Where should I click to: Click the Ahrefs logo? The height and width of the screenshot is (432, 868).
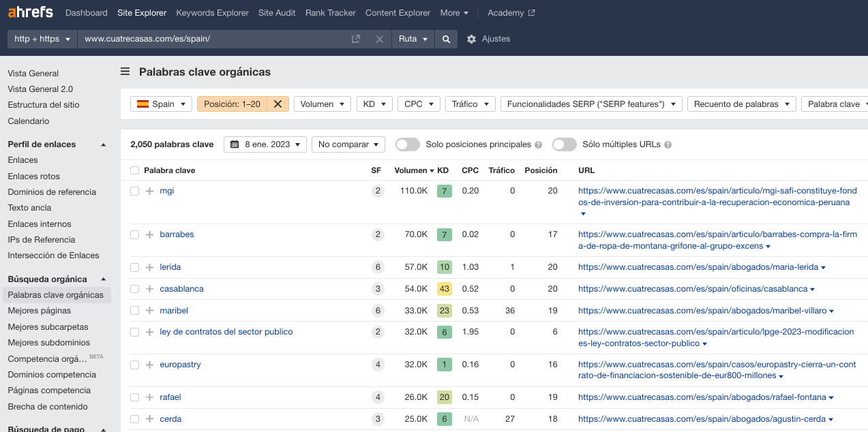(x=30, y=12)
